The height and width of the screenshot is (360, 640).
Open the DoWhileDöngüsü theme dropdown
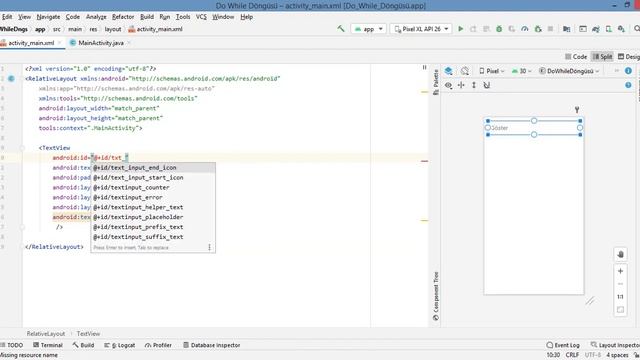tap(569, 71)
